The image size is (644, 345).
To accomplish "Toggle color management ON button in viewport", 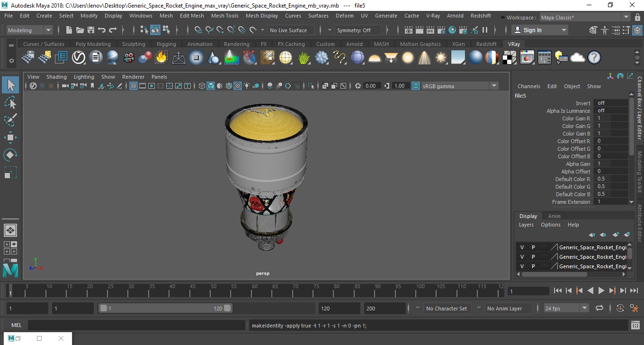I will pos(415,86).
